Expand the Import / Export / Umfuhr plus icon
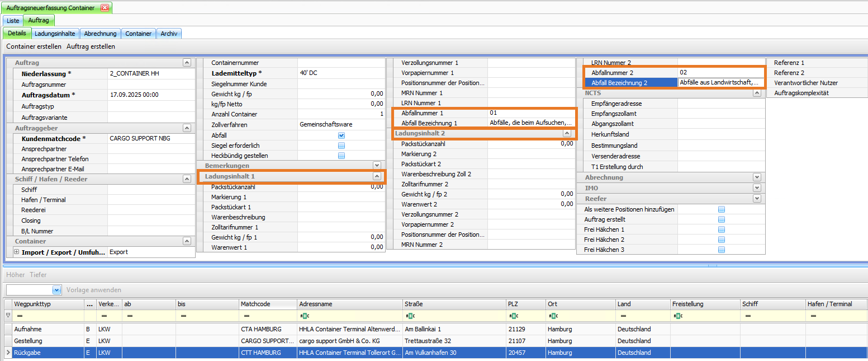This screenshot has height=361, width=868. [x=16, y=252]
